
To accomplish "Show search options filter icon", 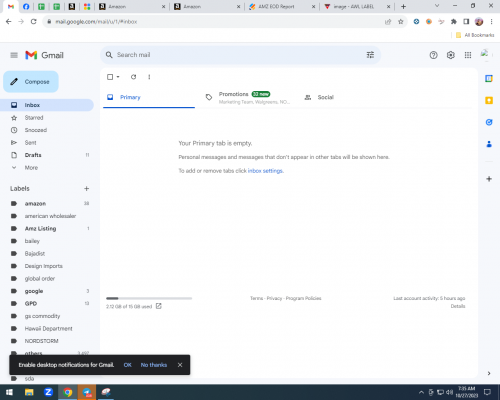I will click(x=370, y=55).
